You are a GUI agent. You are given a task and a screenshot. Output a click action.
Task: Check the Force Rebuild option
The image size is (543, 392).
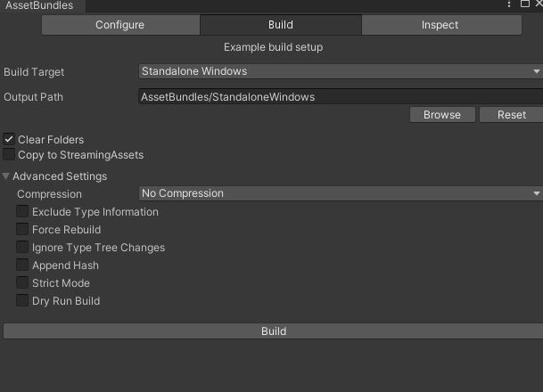coord(22,230)
